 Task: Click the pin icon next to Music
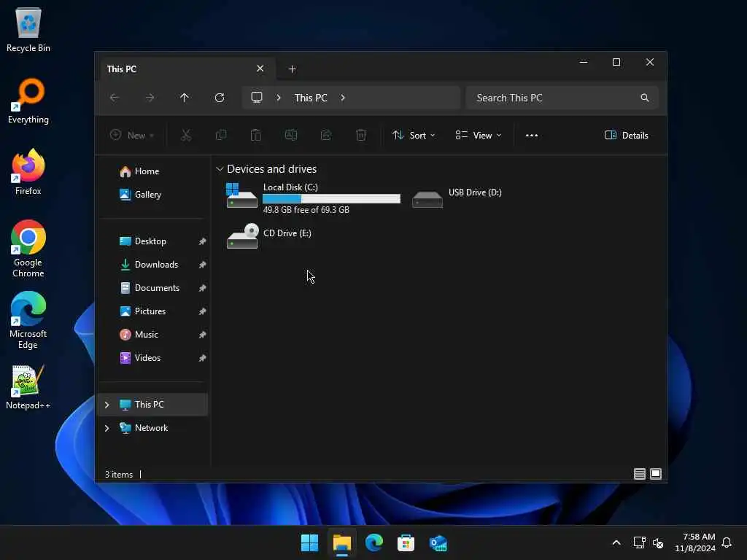tap(203, 335)
